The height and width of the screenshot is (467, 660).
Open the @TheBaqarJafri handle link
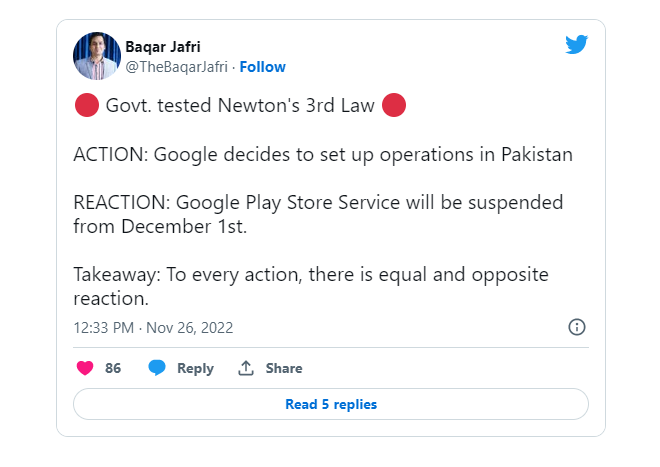(x=176, y=67)
